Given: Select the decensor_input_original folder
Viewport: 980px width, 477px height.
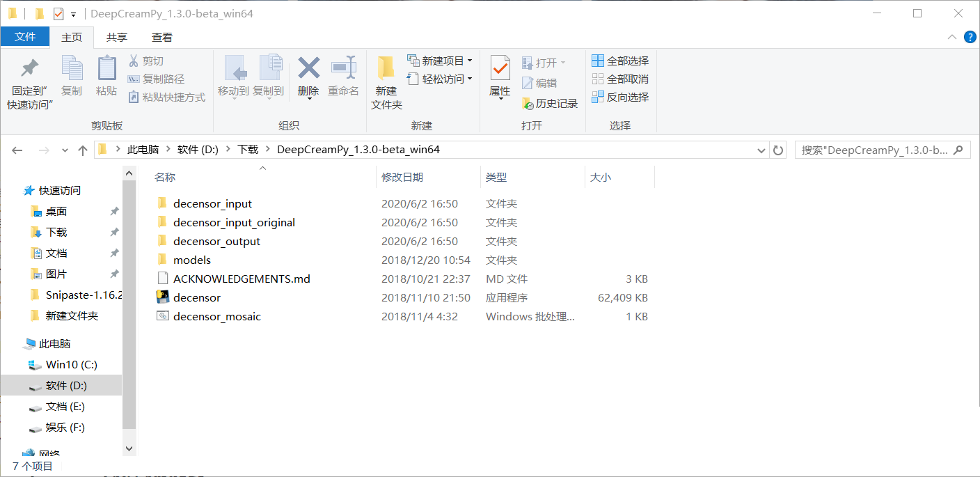Looking at the screenshot, I should (234, 223).
